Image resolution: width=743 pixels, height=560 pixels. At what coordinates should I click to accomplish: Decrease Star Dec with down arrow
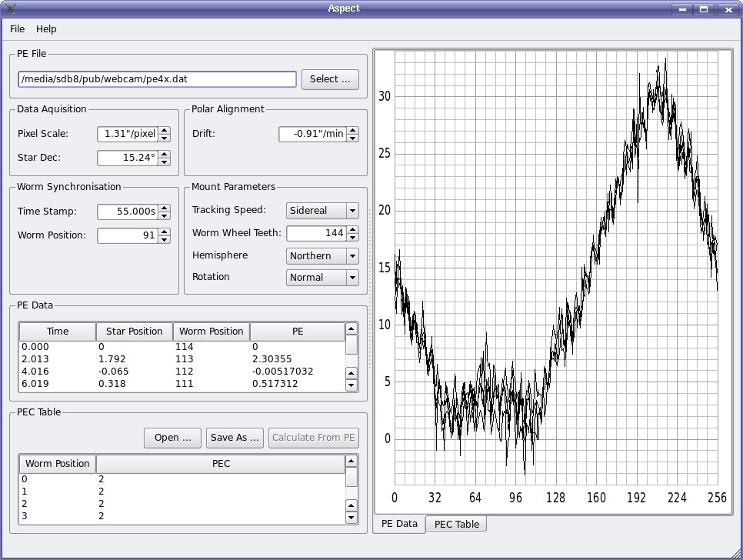coord(165,162)
